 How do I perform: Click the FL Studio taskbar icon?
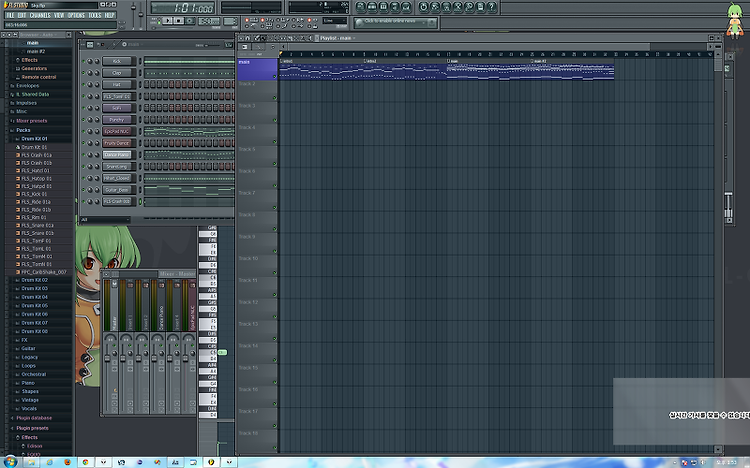(x=211, y=462)
